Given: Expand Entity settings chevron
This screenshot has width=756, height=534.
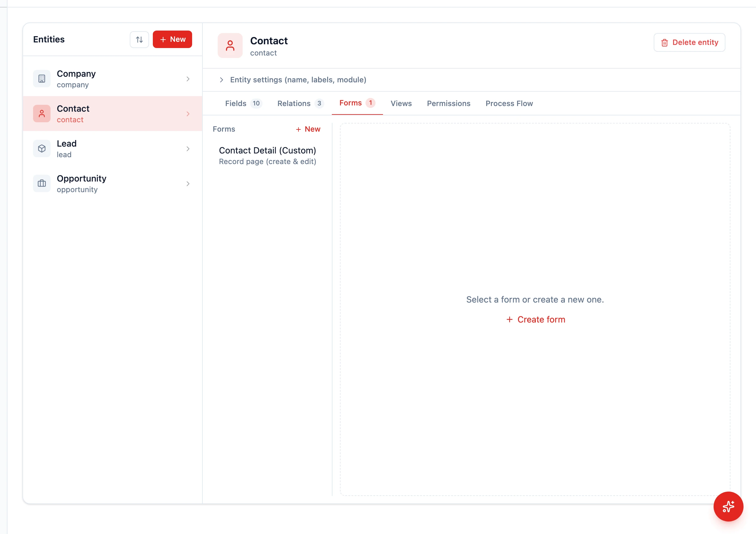Looking at the screenshot, I should click(x=222, y=80).
